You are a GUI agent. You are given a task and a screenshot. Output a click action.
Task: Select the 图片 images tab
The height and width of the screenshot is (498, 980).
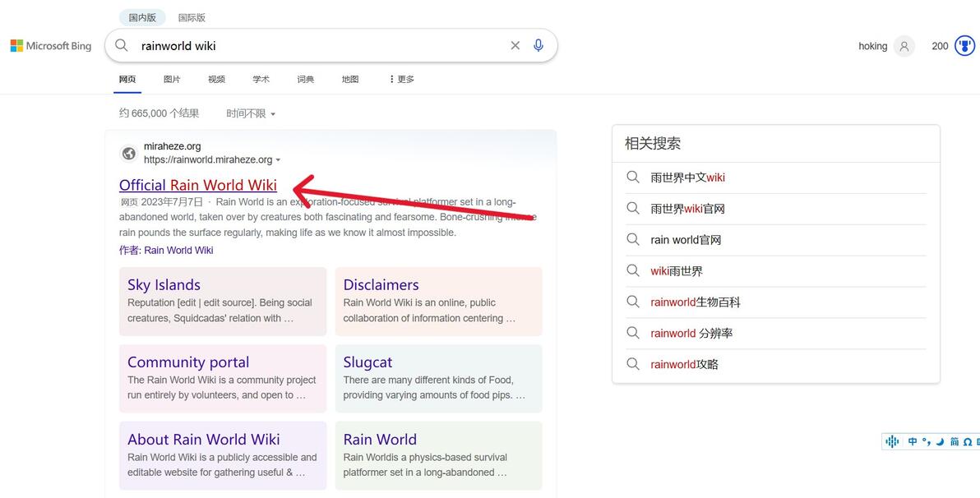[x=172, y=80]
